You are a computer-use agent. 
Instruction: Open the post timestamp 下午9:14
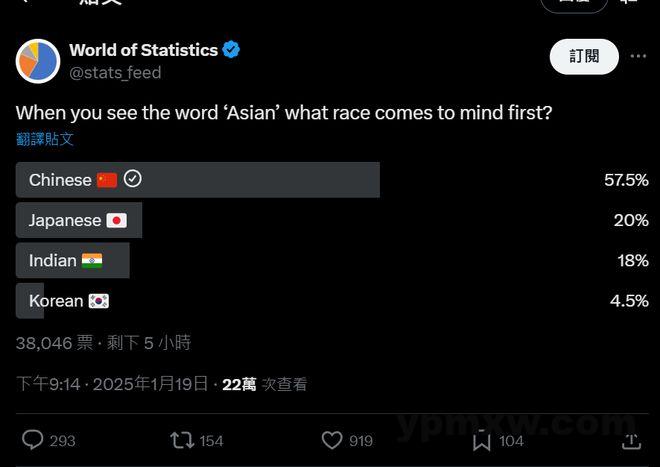(48, 384)
